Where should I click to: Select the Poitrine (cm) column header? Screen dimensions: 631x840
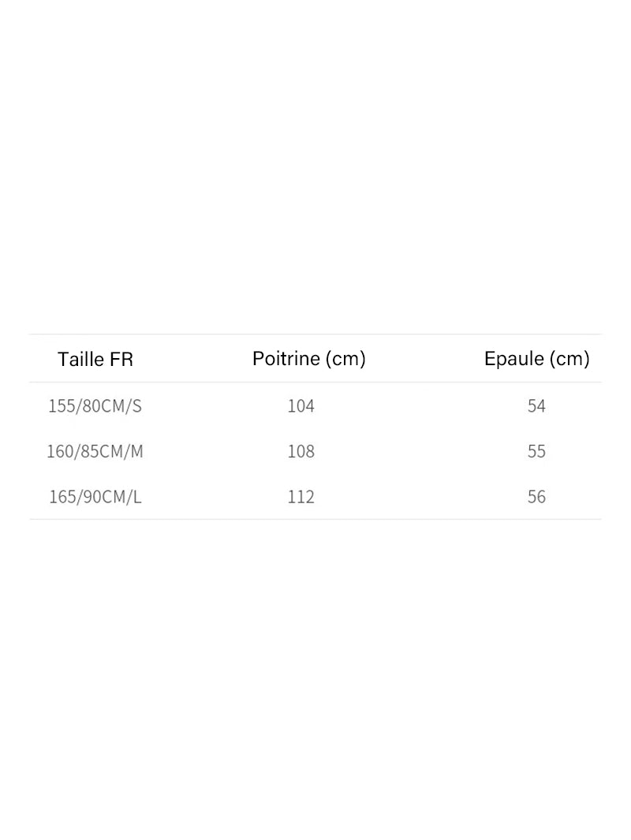(x=309, y=358)
